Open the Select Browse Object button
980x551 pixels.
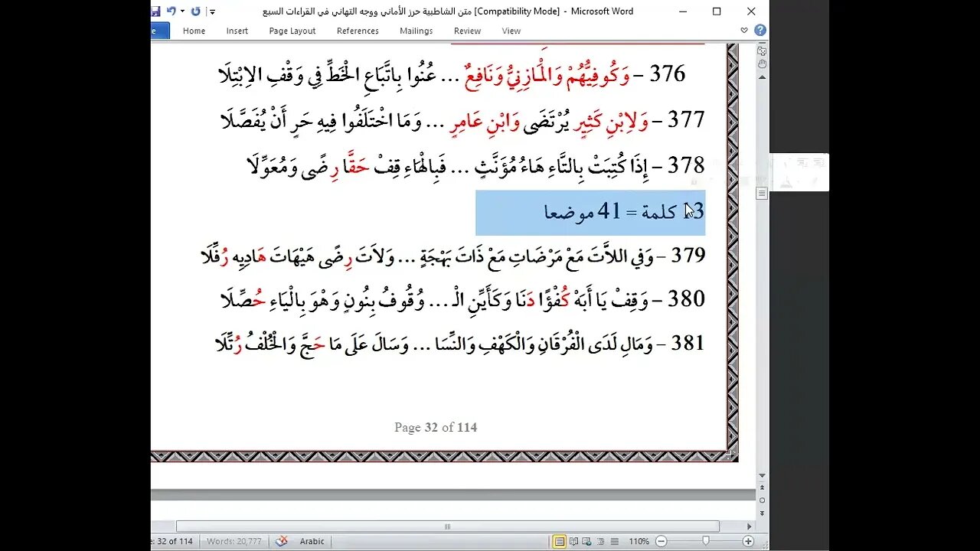(762, 500)
